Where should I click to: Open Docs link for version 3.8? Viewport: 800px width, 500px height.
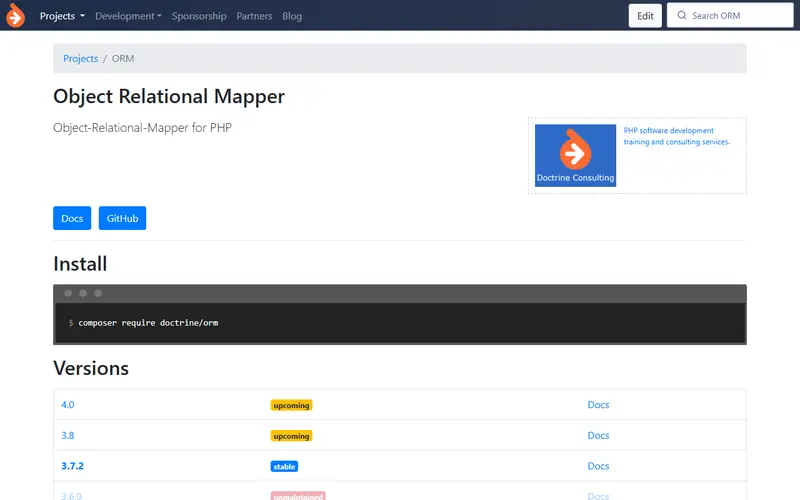point(598,435)
